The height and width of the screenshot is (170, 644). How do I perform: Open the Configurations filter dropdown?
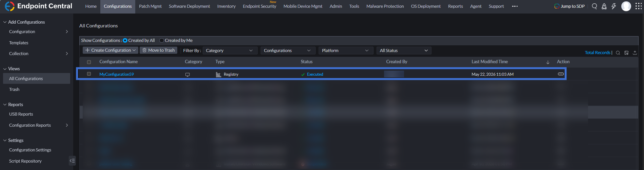[x=287, y=50]
